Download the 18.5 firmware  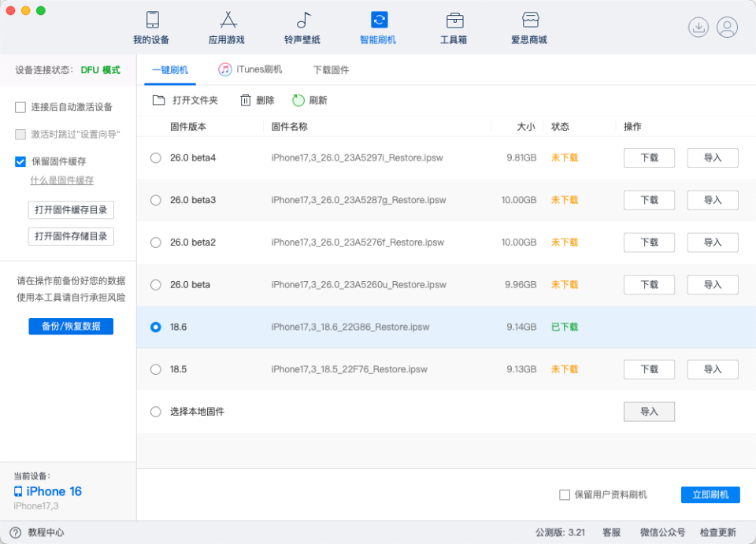click(x=649, y=369)
